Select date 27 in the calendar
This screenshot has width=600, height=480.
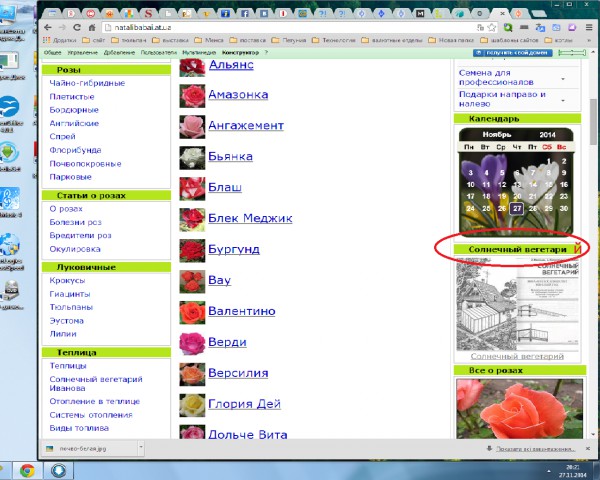517,209
